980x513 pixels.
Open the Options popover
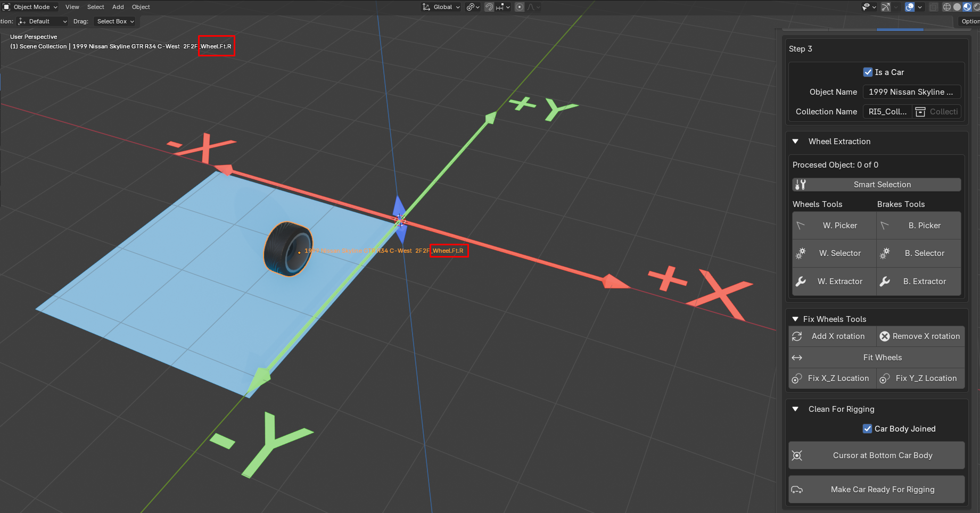tap(969, 21)
